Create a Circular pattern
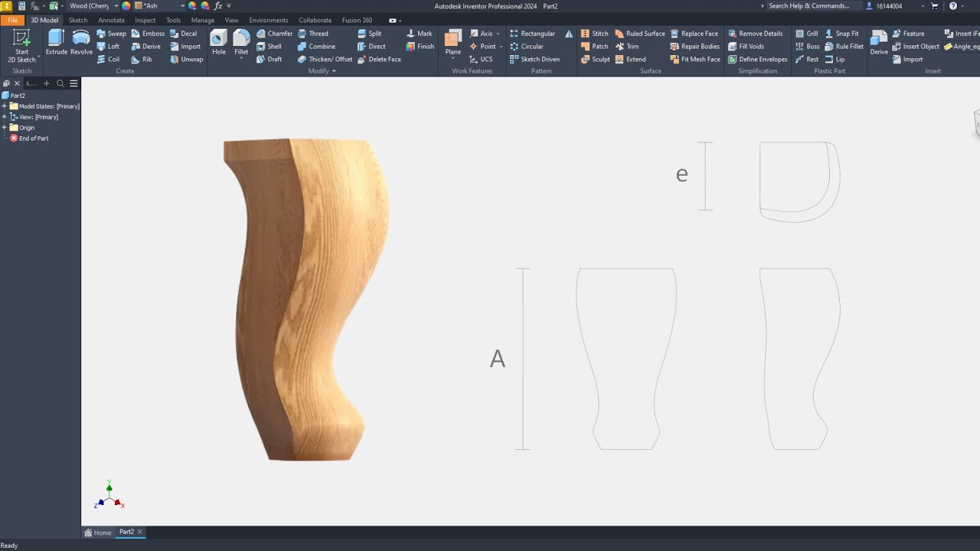980x551 pixels. pos(527,47)
